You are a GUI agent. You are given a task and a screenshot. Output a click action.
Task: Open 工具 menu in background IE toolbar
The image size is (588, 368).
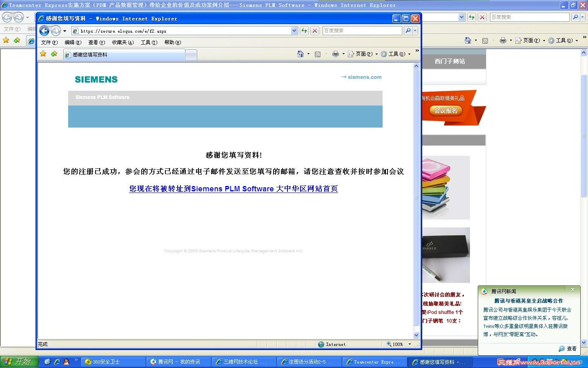[x=563, y=40]
